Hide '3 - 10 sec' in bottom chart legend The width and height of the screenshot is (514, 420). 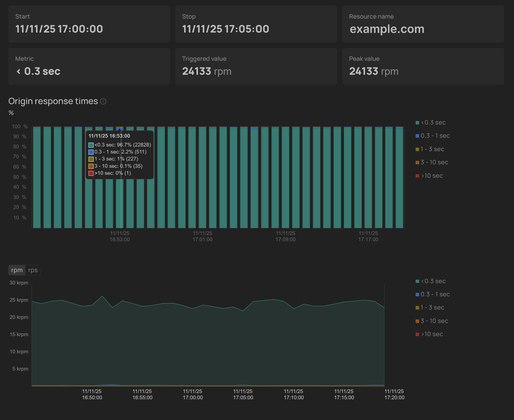point(434,321)
